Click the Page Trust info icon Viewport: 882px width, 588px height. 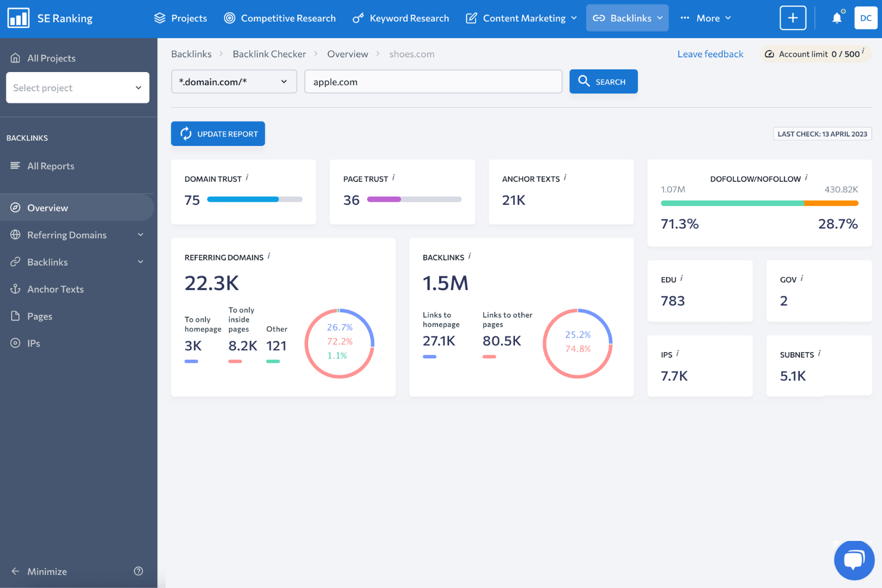click(x=393, y=178)
